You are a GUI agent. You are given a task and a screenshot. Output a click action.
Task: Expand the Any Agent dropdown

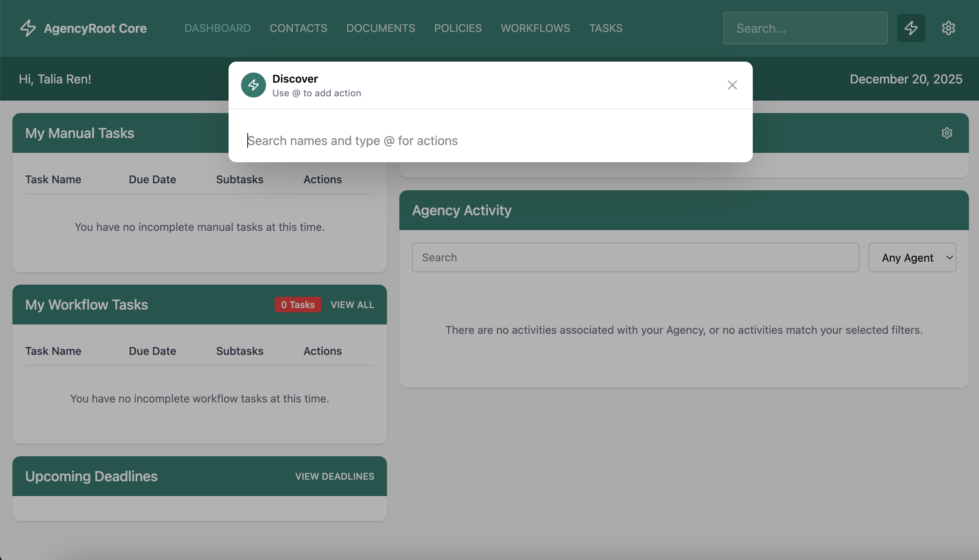click(x=912, y=257)
